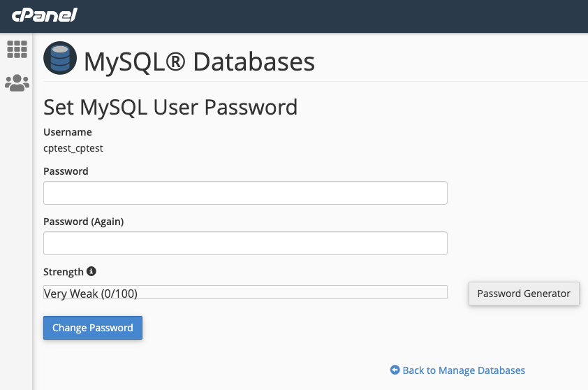Click the MySQL® Databases page title
The image size is (588, 390).
pyautogui.click(x=199, y=62)
